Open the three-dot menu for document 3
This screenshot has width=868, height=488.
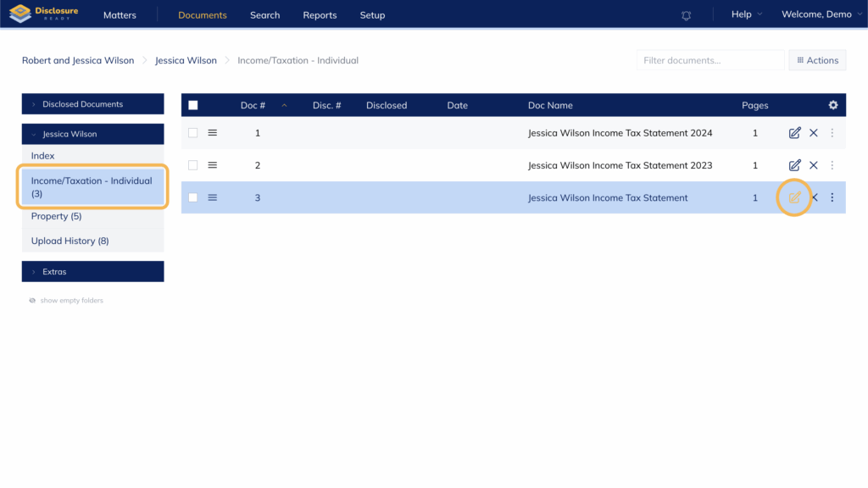(x=832, y=197)
